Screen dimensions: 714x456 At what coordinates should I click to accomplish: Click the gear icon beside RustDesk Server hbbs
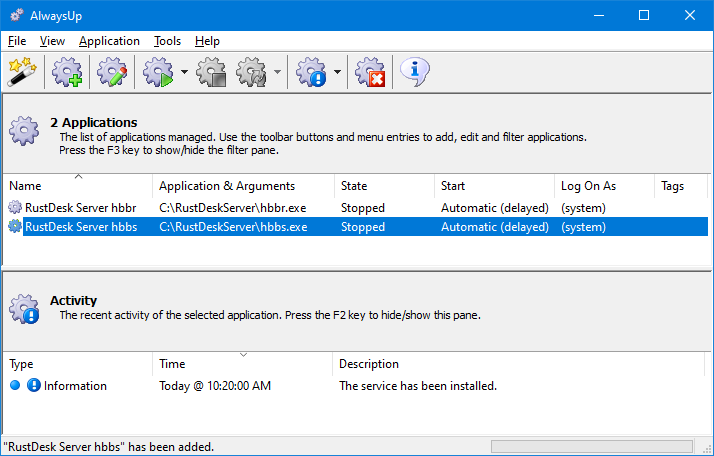click(15, 226)
